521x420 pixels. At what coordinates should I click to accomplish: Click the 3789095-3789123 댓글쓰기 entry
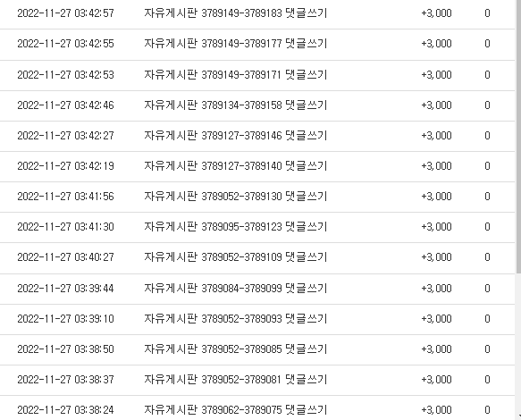click(x=236, y=227)
